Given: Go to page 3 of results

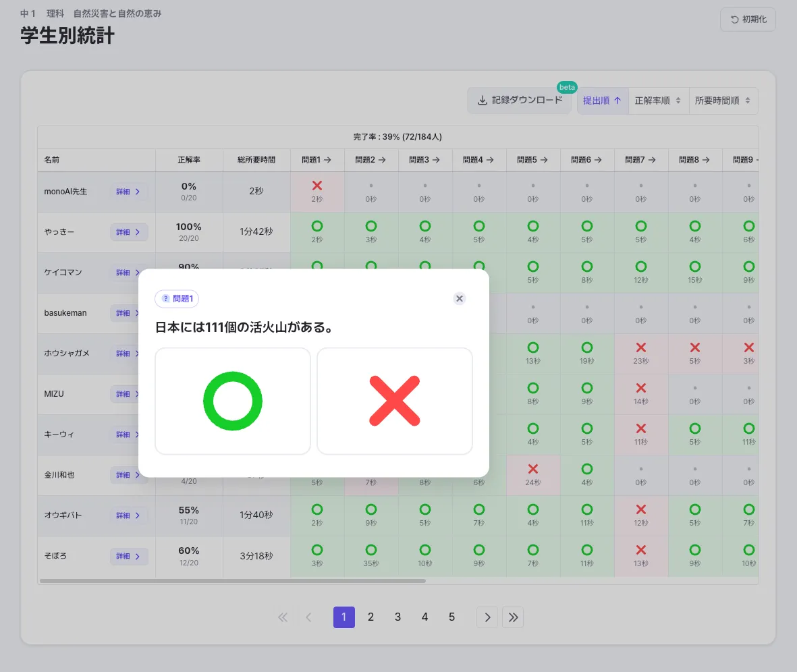Looking at the screenshot, I should click(398, 617).
